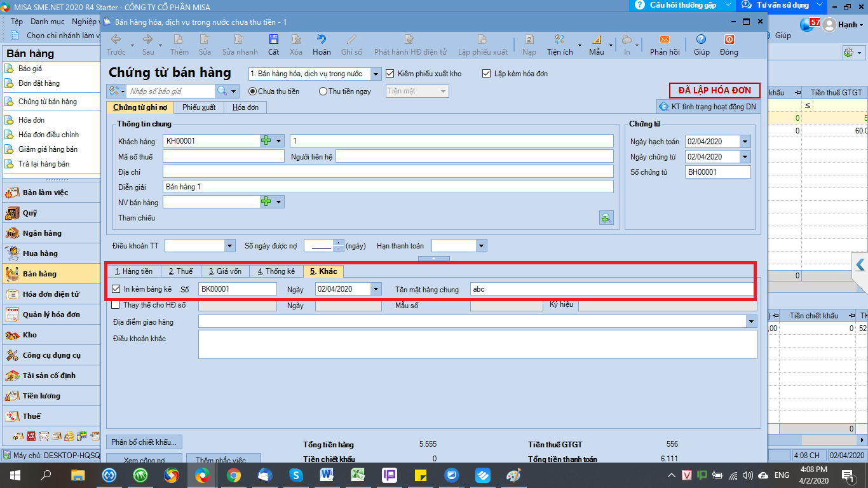The image size is (868, 488).
Task: Open the 4. Thống kê tab
Action: tap(276, 271)
